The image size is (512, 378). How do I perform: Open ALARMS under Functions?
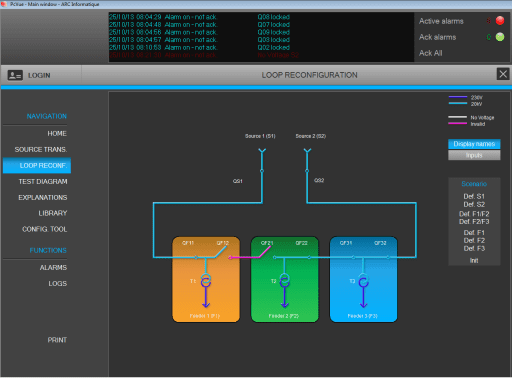click(x=53, y=268)
